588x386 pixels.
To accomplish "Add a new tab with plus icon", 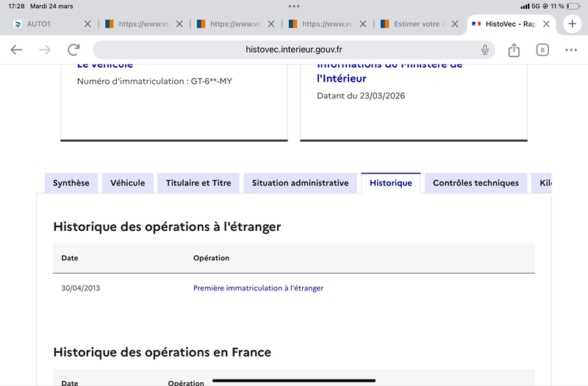I will [572, 24].
